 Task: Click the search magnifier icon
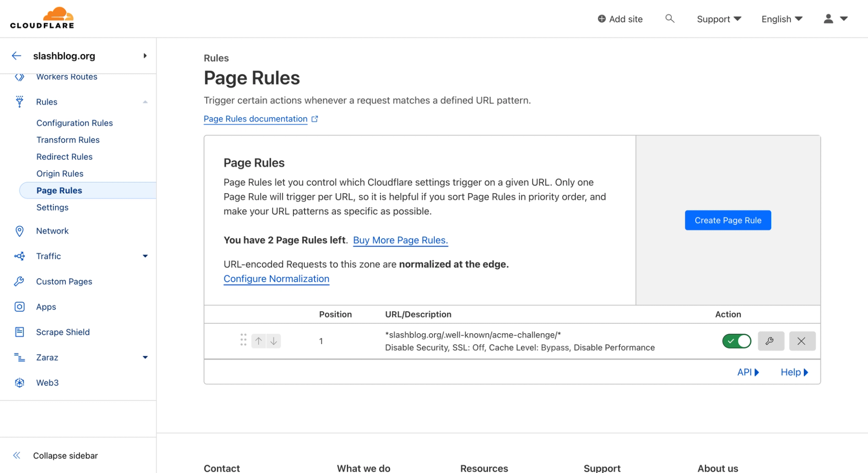tap(670, 19)
